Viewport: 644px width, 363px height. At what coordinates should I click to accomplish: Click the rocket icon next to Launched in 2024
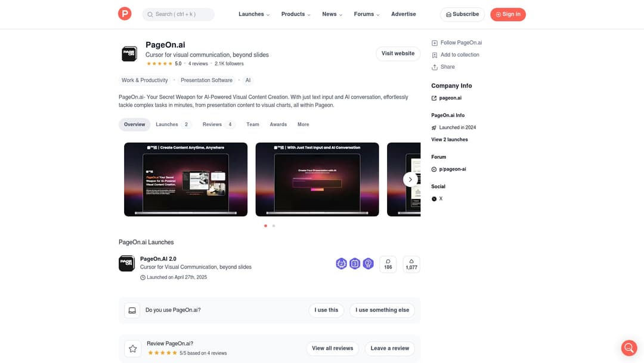(x=434, y=128)
